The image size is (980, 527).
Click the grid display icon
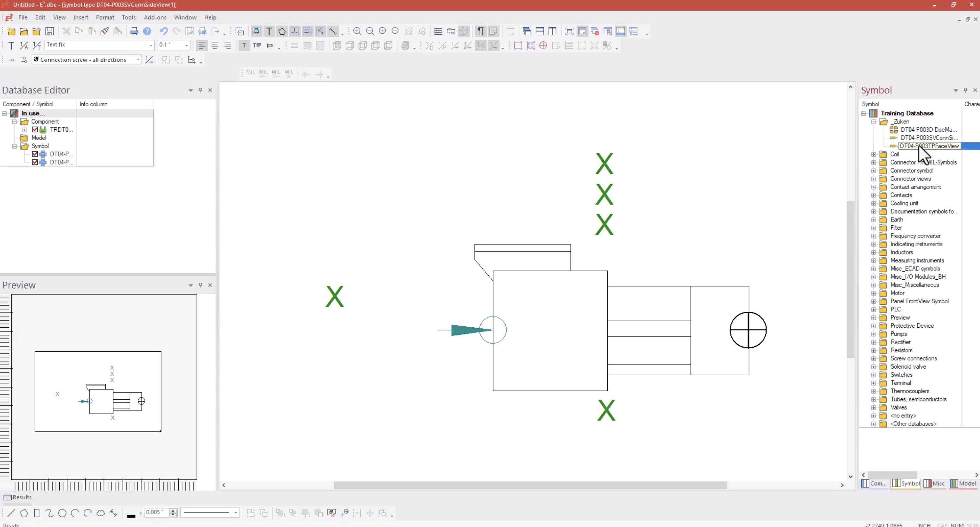(x=438, y=31)
